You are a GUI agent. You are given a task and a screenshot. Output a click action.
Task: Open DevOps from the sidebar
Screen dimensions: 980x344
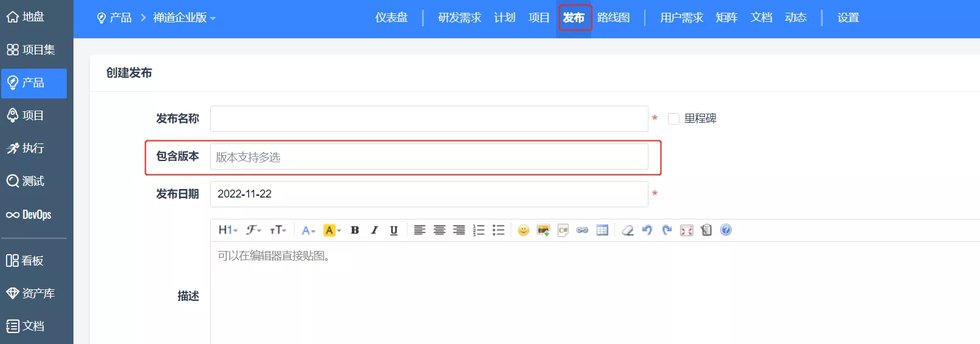coord(29,215)
